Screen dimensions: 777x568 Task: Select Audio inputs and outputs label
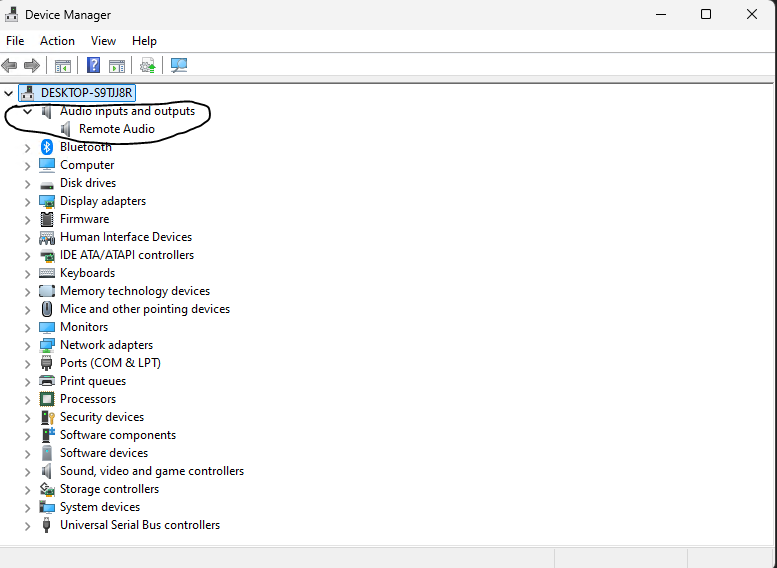coord(127,111)
